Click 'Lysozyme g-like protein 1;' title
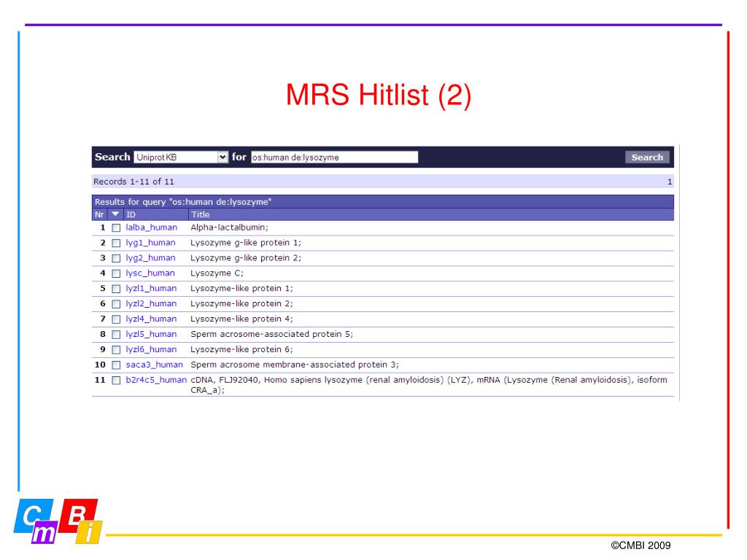 tap(246, 243)
